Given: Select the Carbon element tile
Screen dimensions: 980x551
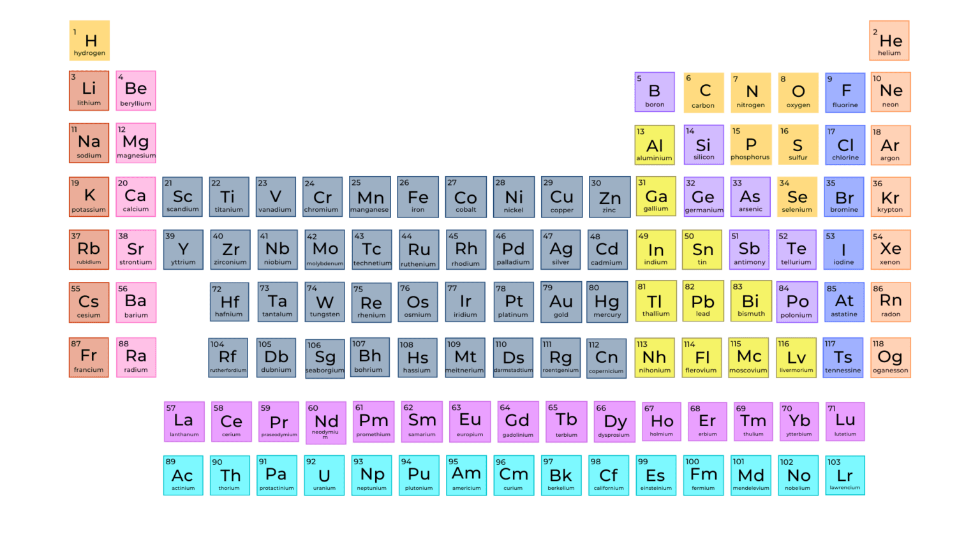Looking at the screenshot, I should (x=704, y=92).
